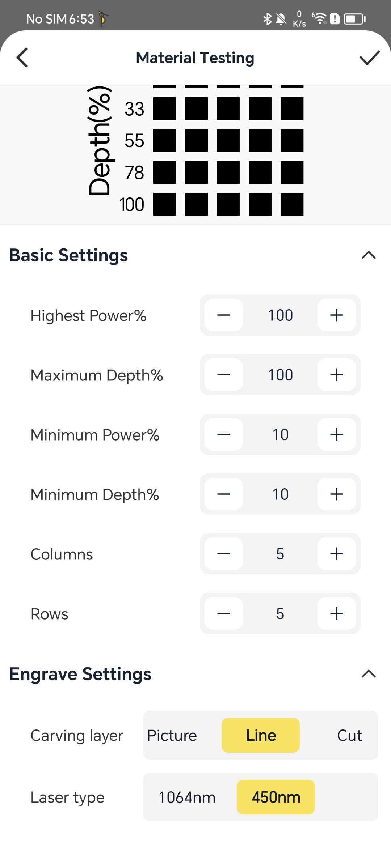Image resolution: width=391 pixels, height=868 pixels.
Task: Select the 1064nm laser type
Action: (187, 797)
